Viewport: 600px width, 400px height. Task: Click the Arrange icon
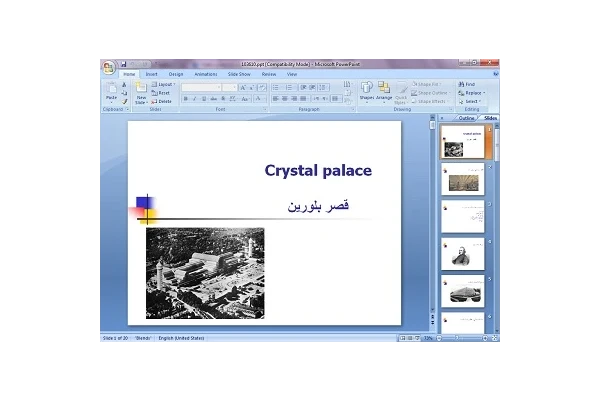point(384,90)
